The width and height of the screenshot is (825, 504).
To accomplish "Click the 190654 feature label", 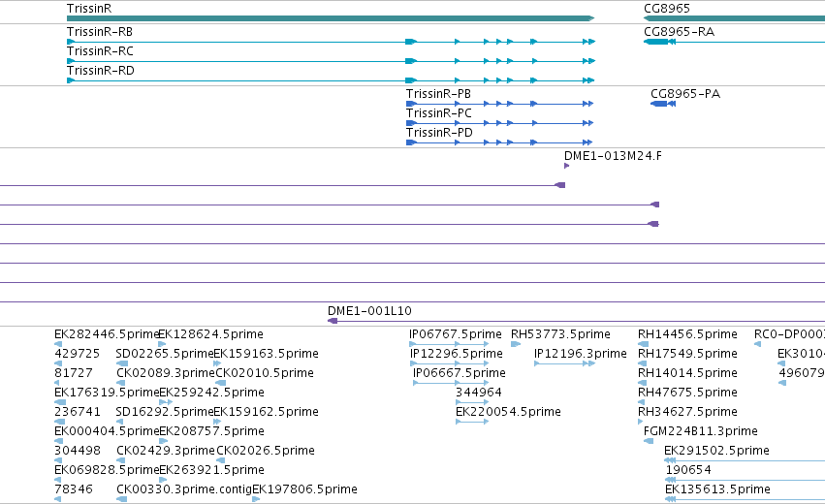I will (x=688, y=470).
